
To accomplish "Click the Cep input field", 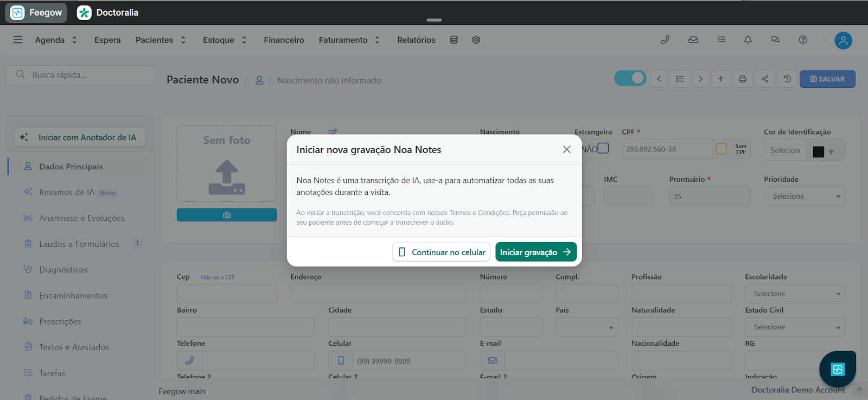I will 227,294.
